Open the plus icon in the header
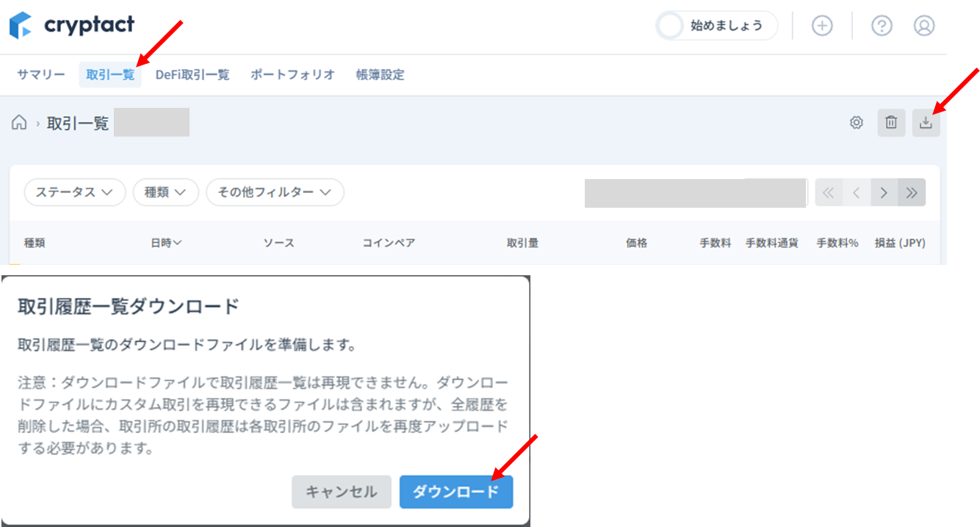Screen dimensions: 980x527 pyautogui.click(x=821, y=24)
